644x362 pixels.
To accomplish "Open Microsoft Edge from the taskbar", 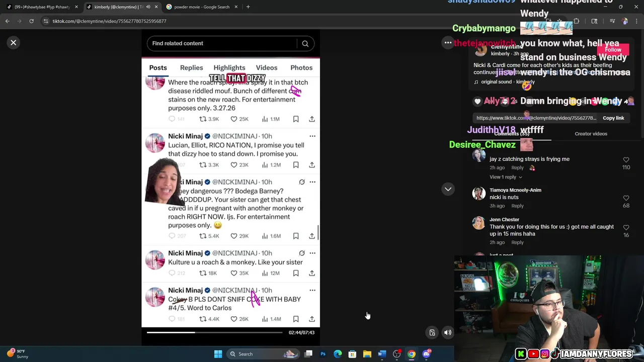I will pyautogui.click(x=338, y=354).
